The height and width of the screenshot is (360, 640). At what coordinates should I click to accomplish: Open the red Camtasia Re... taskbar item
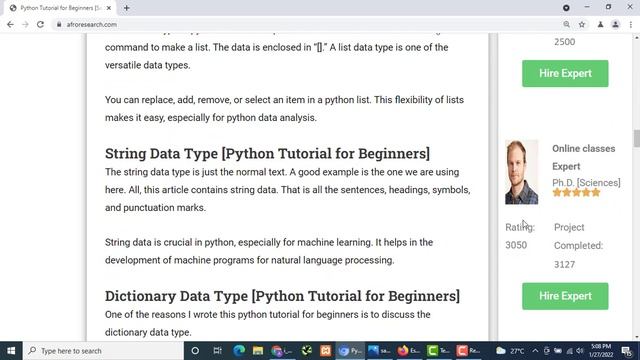[468, 351]
